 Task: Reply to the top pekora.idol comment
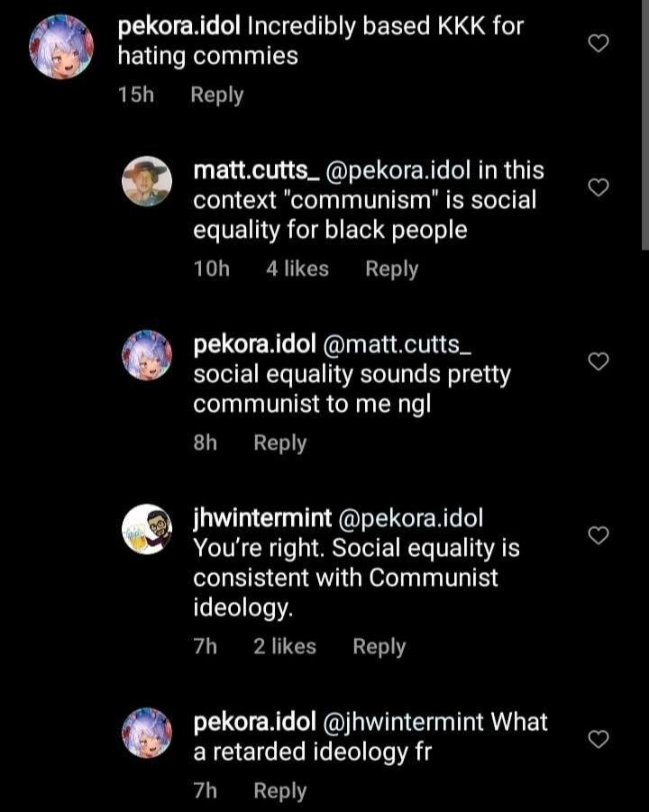tap(216, 94)
